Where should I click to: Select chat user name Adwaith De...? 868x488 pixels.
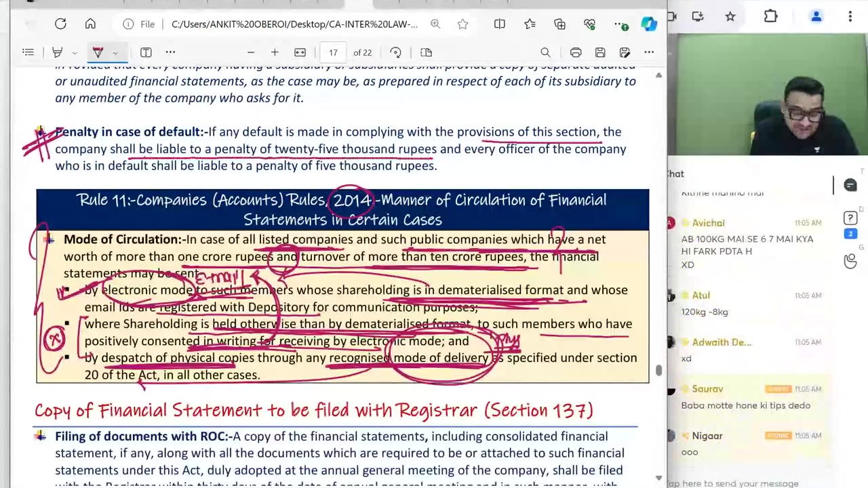(x=722, y=342)
